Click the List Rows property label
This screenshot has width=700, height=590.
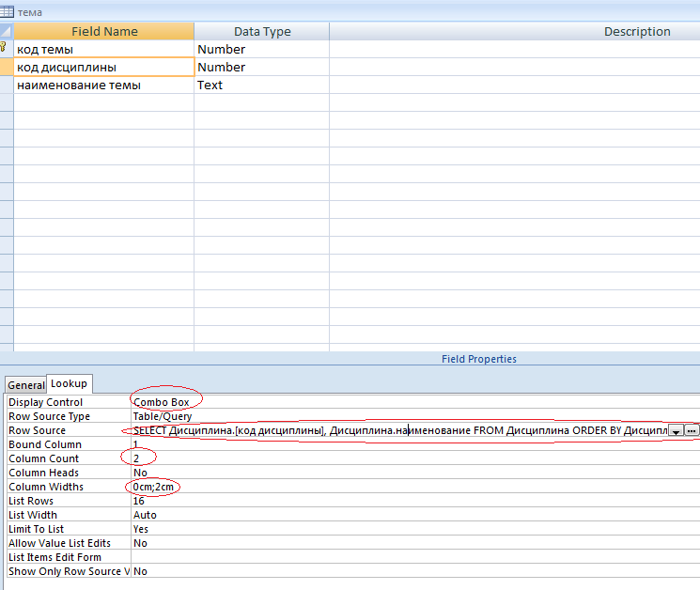pos(31,501)
